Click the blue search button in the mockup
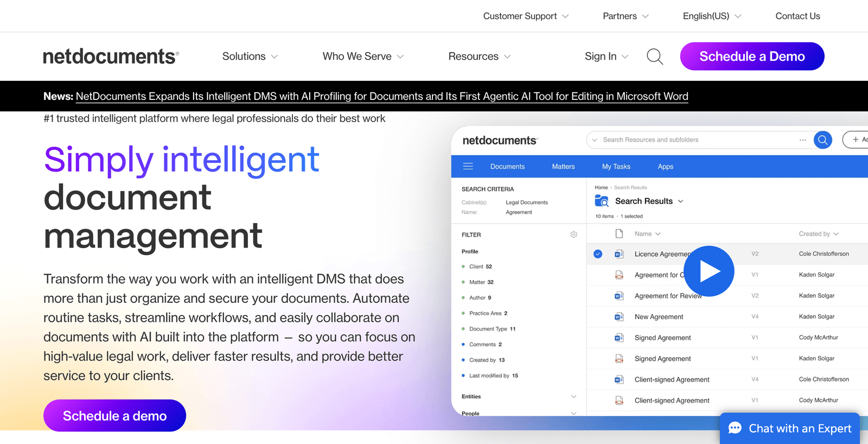The width and height of the screenshot is (868, 444). 822,140
